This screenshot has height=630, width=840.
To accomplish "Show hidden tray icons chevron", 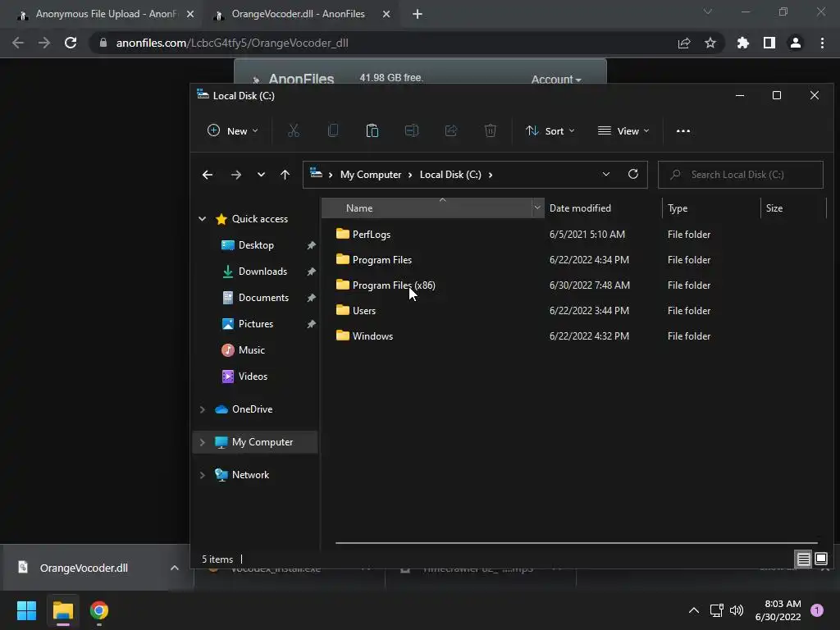I will [694, 610].
